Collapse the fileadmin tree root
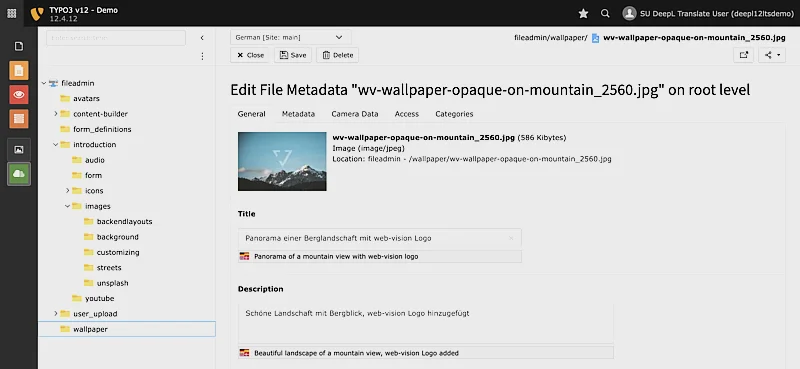The height and width of the screenshot is (369, 800). pos(44,83)
